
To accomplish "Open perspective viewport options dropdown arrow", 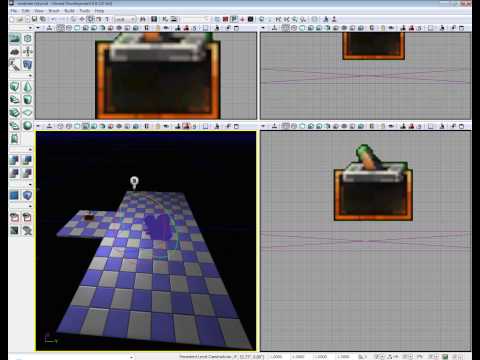I will click(38, 126).
